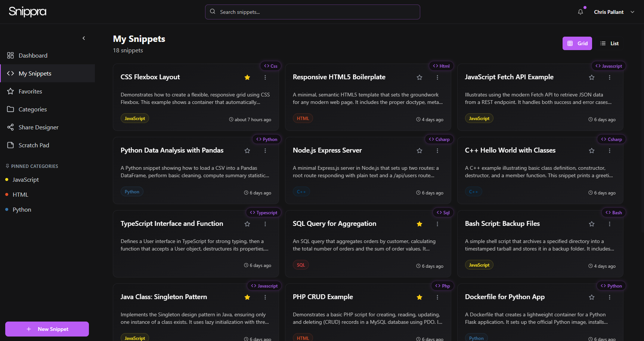Open options menu for SQL Query for Aggregation
The height and width of the screenshot is (341, 644).
coord(437,224)
